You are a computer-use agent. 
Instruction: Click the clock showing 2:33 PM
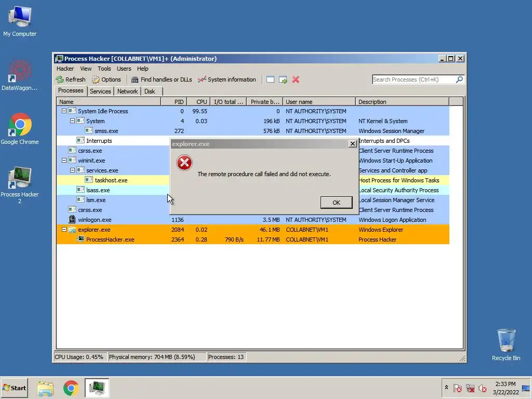[506, 388]
